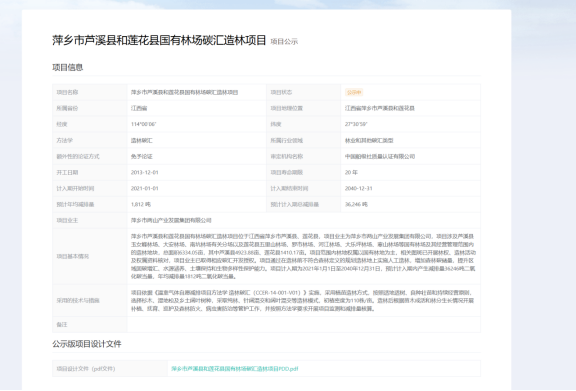Click the 项目信息 section heading
Image resolution: width=576 pixels, height=391 pixels.
pos(68,67)
